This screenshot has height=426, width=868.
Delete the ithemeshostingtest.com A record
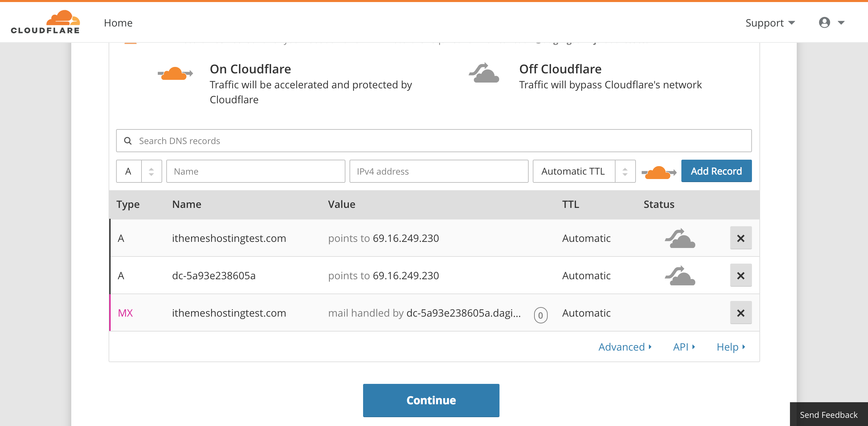pyautogui.click(x=741, y=238)
